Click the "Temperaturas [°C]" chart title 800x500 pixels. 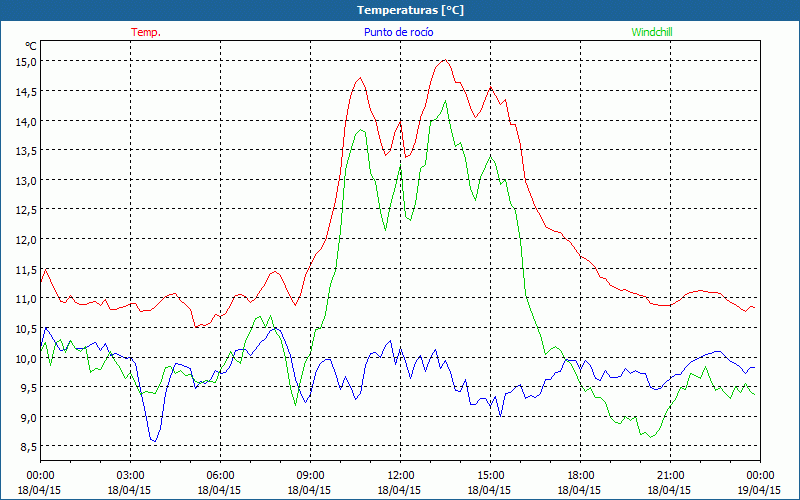coord(410,10)
